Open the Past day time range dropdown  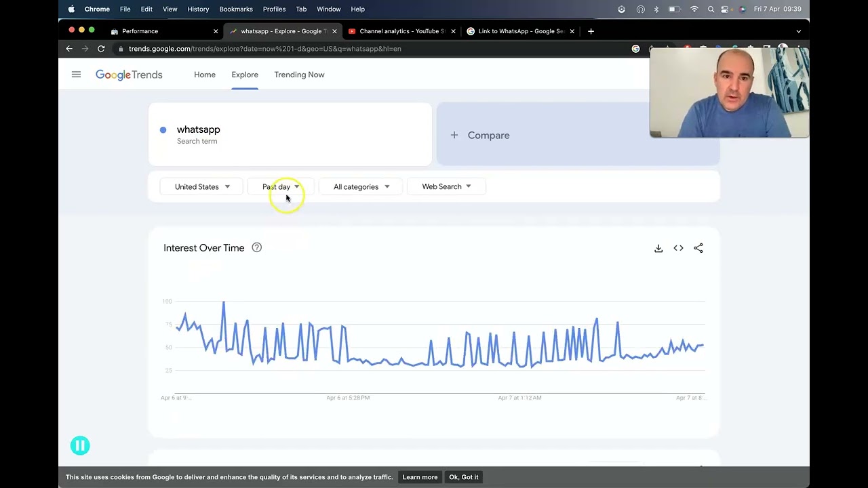tap(281, 186)
